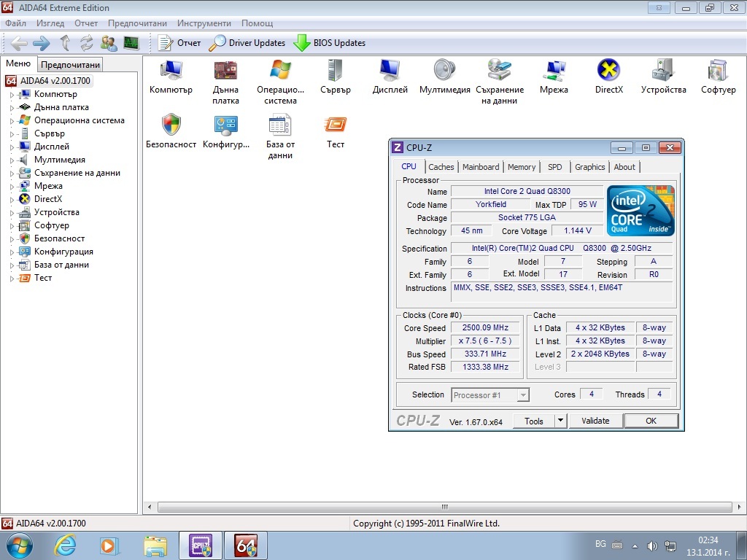Expand the Сървър tree node

[x=12, y=134]
